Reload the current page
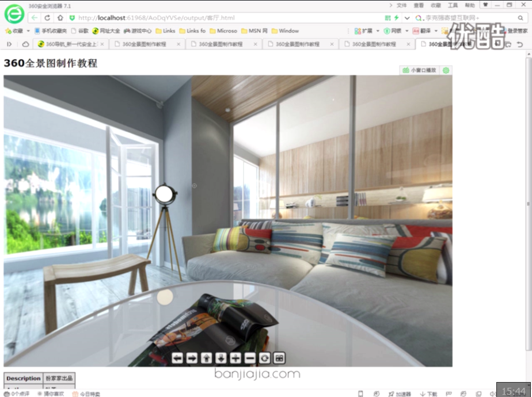 pyautogui.click(x=47, y=18)
